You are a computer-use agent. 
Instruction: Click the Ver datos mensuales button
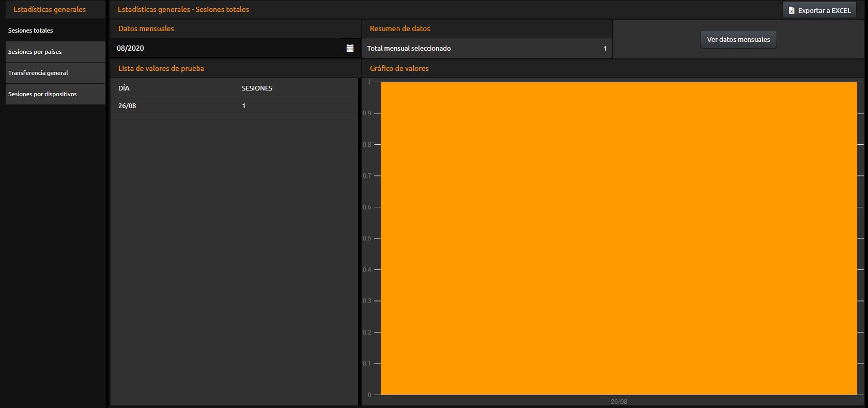coord(738,39)
